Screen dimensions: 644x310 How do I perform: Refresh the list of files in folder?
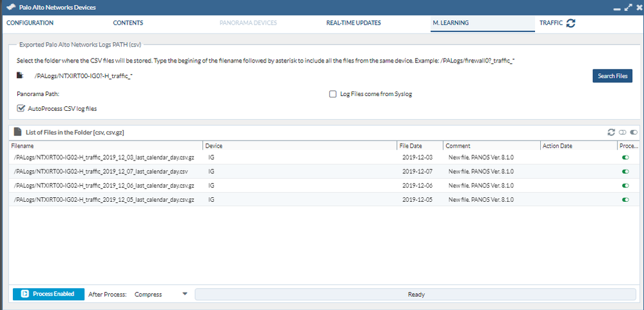[x=611, y=132]
